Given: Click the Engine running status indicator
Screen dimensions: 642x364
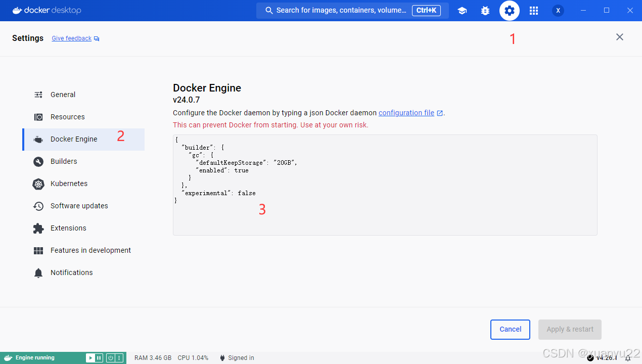Looking at the screenshot, I should coord(35,358).
